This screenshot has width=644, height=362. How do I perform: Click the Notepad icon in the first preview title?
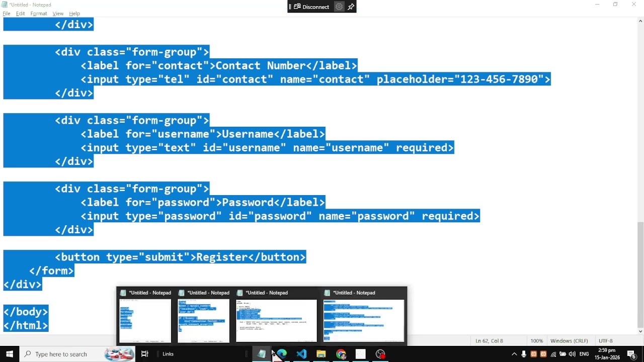pos(123,293)
